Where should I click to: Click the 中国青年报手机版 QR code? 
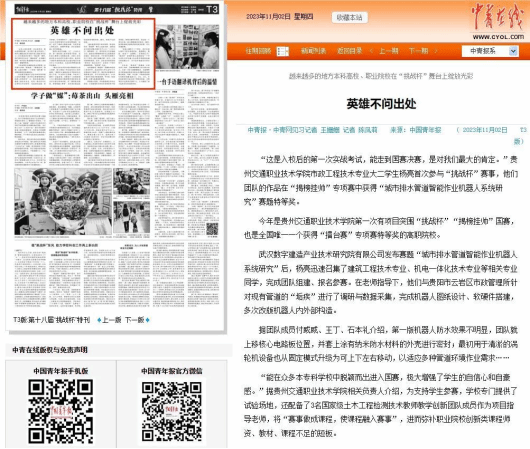pyautogui.click(x=61, y=411)
